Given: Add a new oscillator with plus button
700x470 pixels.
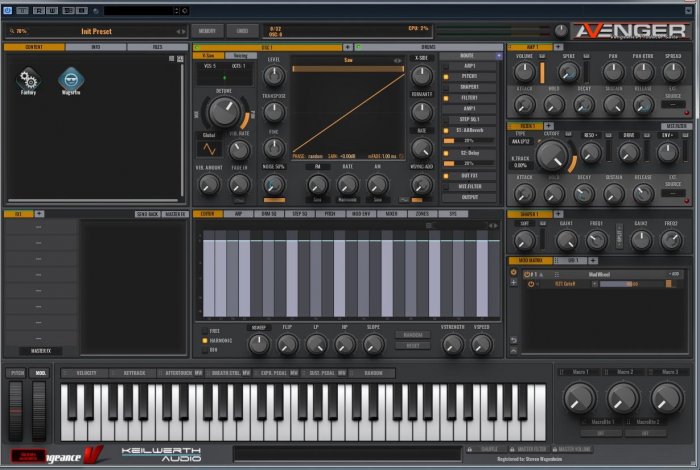Looking at the screenshot, I should click(x=347, y=47).
